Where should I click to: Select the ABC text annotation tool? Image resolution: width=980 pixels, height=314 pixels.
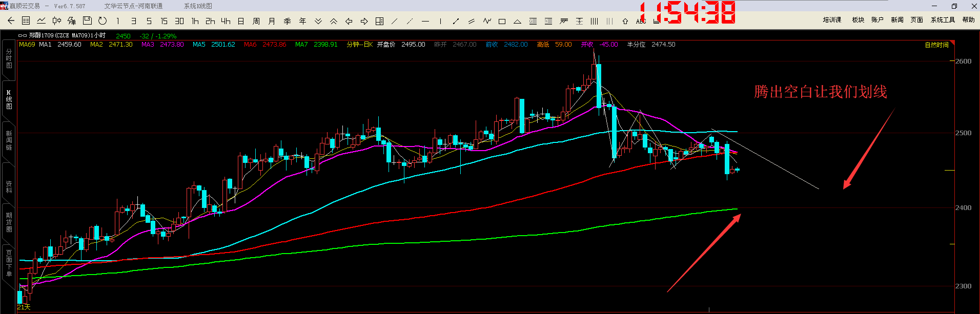point(641,21)
